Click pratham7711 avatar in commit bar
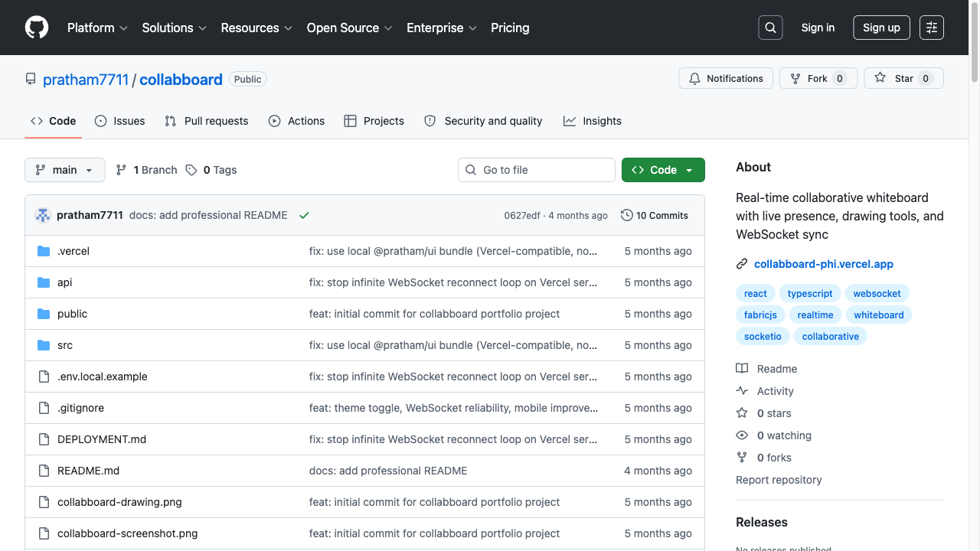980x551 pixels. click(x=43, y=215)
